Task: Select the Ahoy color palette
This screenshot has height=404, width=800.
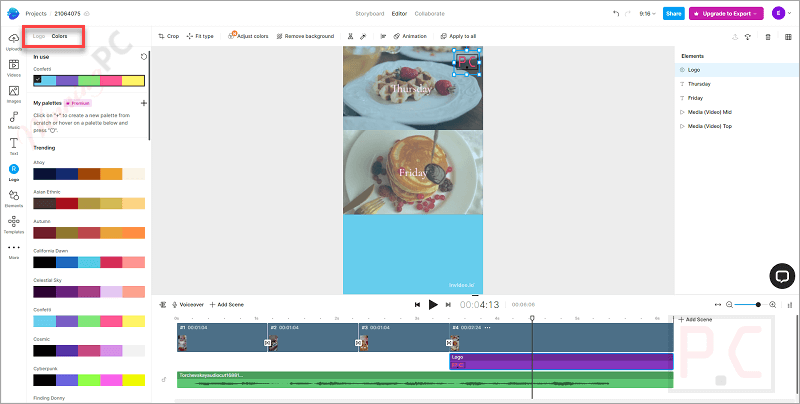Action: pyautogui.click(x=89, y=174)
